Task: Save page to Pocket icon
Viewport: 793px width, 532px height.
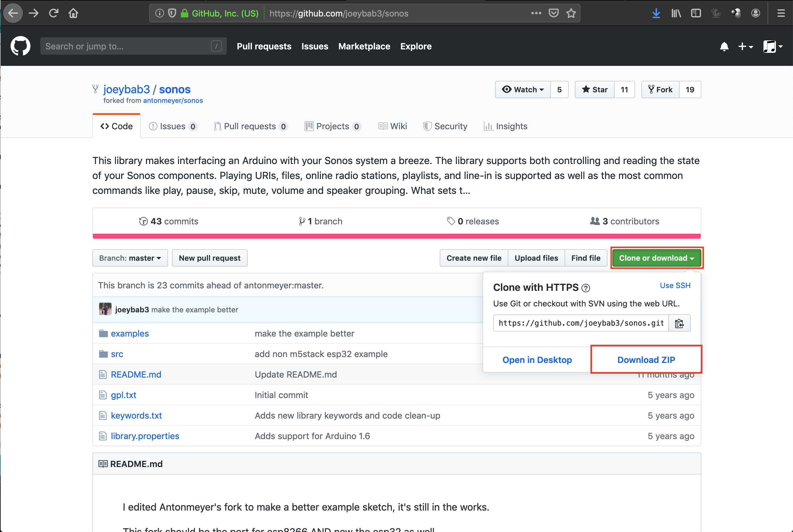Action: 553,13
